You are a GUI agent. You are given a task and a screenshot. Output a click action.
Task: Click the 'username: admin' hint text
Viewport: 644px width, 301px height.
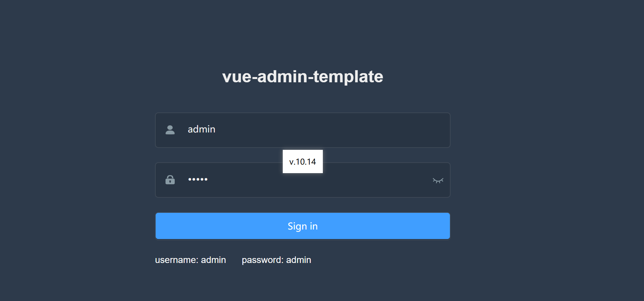190,260
